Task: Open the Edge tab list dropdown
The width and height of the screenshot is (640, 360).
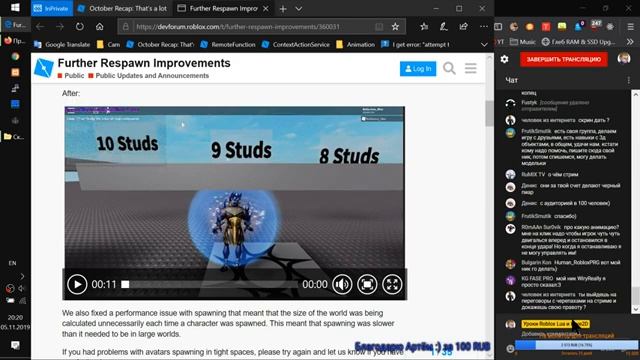Action: tap(299, 9)
